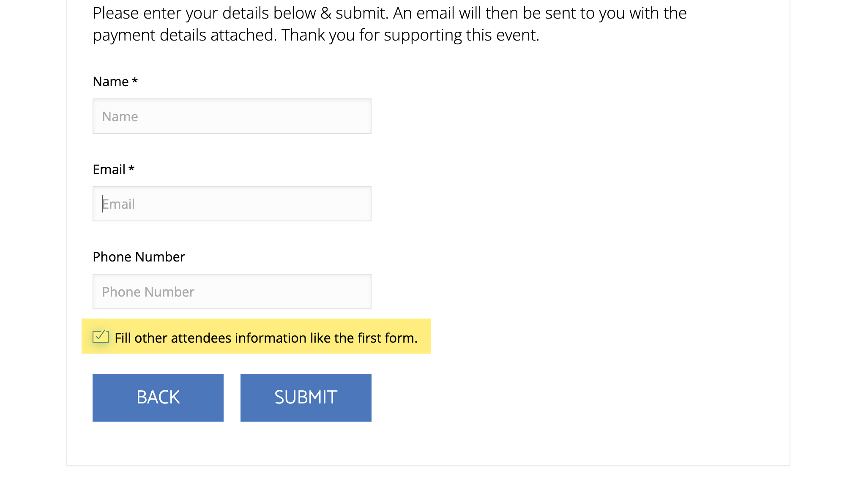Image resolution: width=850 pixels, height=504 pixels.
Task: Click the "Phone Number" field label
Action: [x=139, y=257]
